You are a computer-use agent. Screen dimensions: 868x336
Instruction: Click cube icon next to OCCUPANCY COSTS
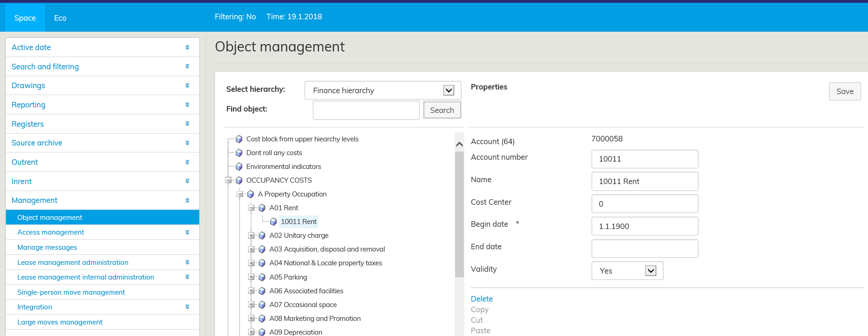[239, 180]
